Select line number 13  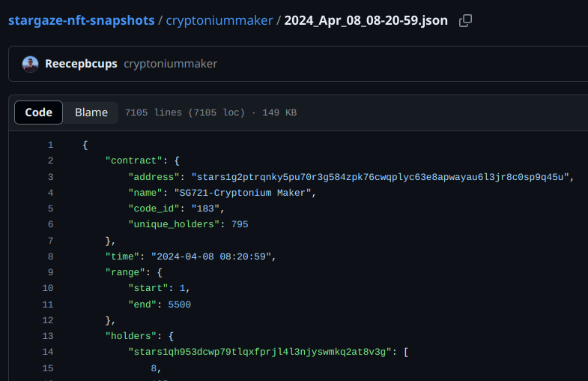pos(48,336)
